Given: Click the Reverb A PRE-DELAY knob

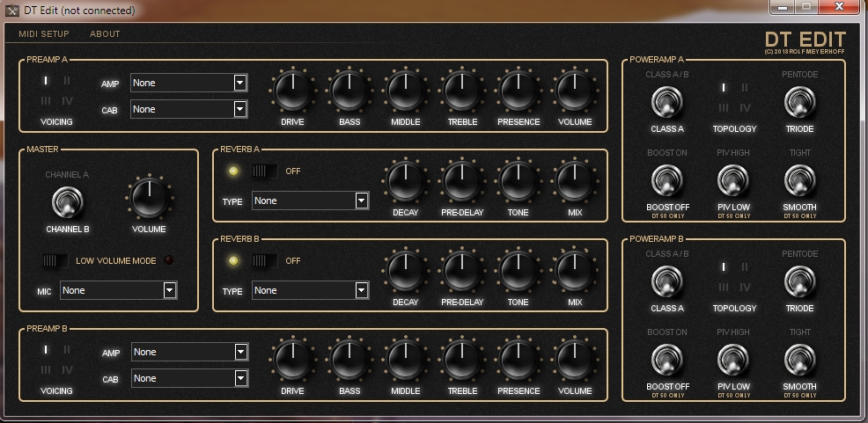Looking at the screenshot, I should [x=462, y=181].
